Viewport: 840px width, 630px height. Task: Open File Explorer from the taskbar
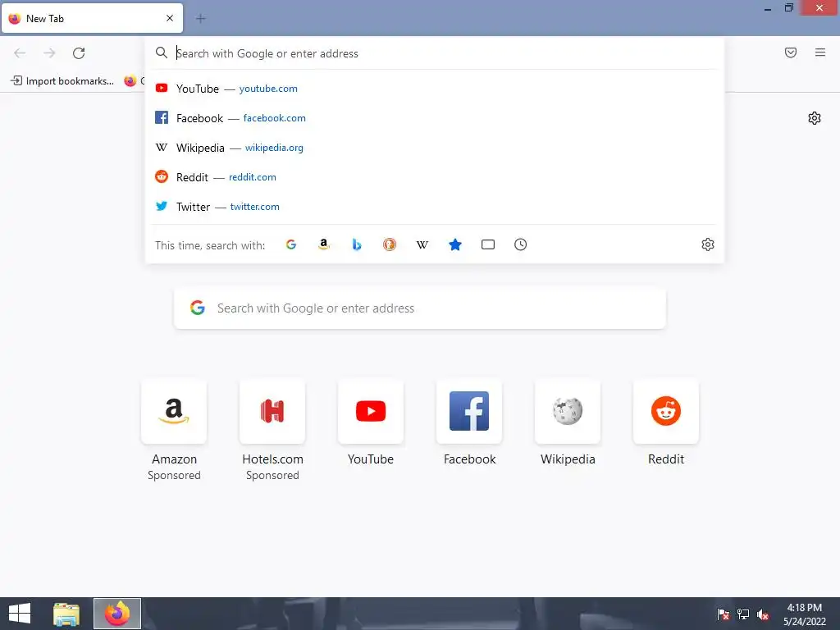[66, 614]
